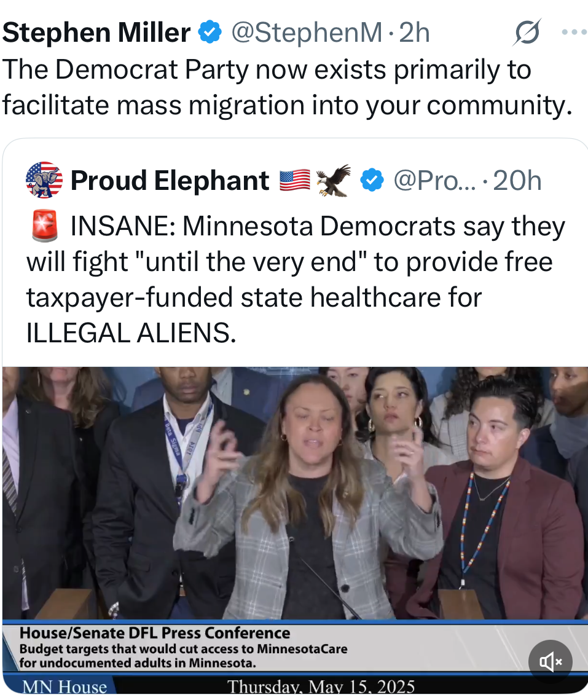Viewport: 588px width, 700px height.
Task: Click the tweet text about Democrat Party
Action: [x=287, y=87]
